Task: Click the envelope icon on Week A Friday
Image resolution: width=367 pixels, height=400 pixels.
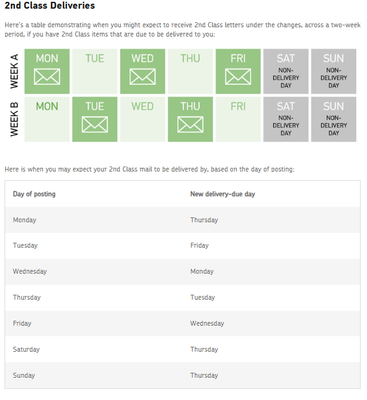Action: [238, 77]
